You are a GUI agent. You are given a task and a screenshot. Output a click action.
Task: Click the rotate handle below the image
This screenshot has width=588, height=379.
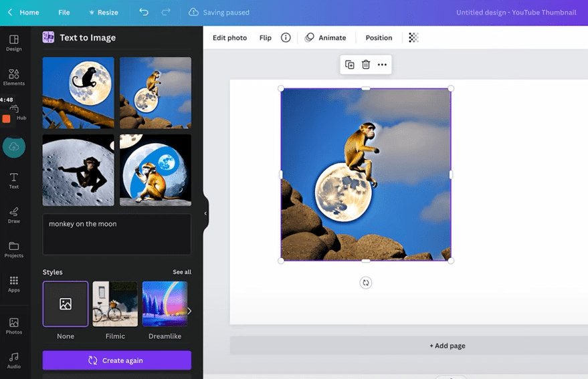click(x=366, y=283)
